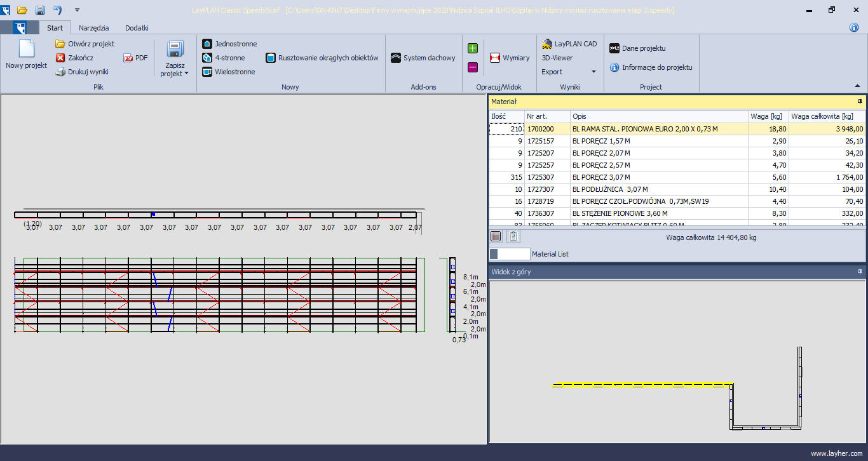Click the magenta minus icon

[x=473, y=67]
